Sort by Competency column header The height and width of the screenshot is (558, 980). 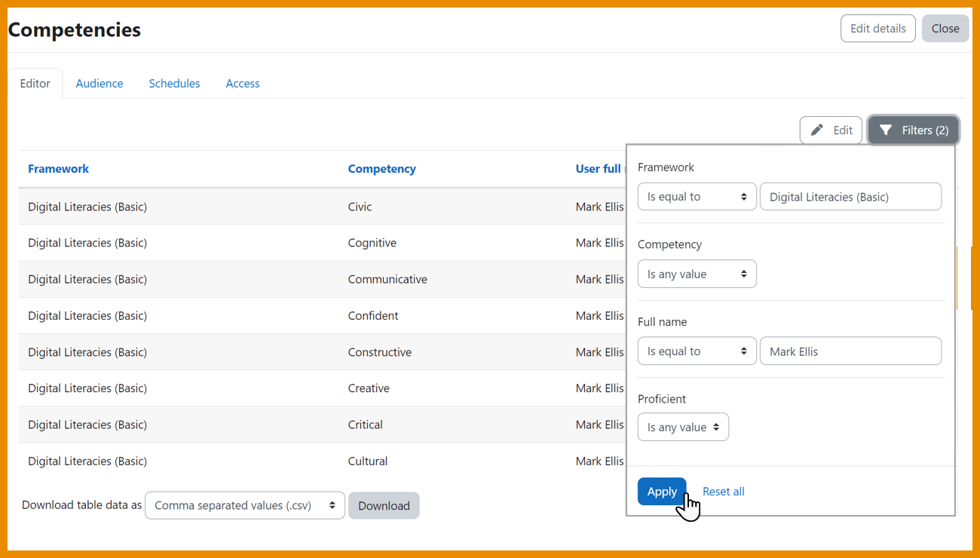[382, 169]
